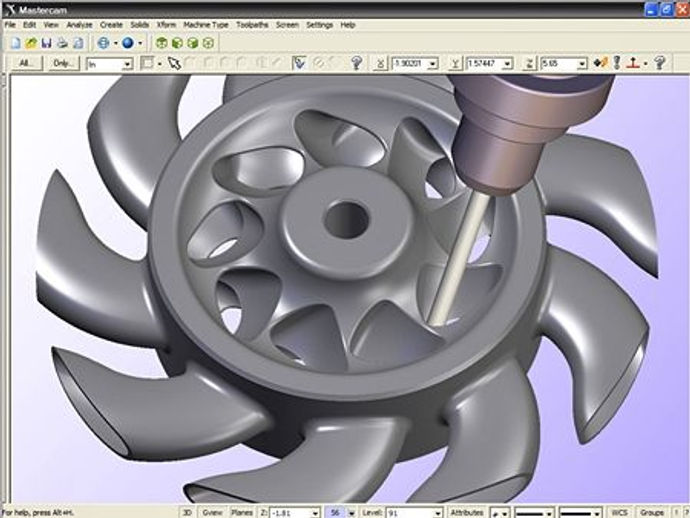Click the Save floppy disk icon

tap(46, 43)
